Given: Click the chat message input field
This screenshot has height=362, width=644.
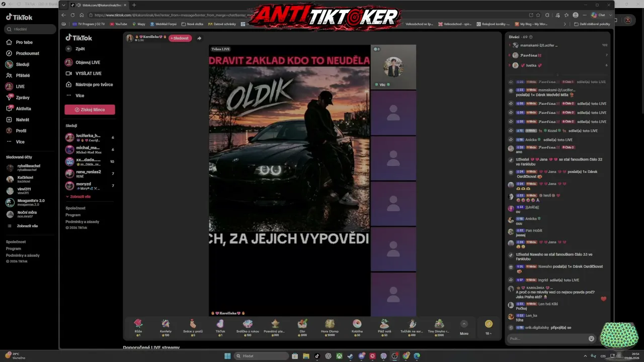Looking at the screenshot, I should (548, 338).
